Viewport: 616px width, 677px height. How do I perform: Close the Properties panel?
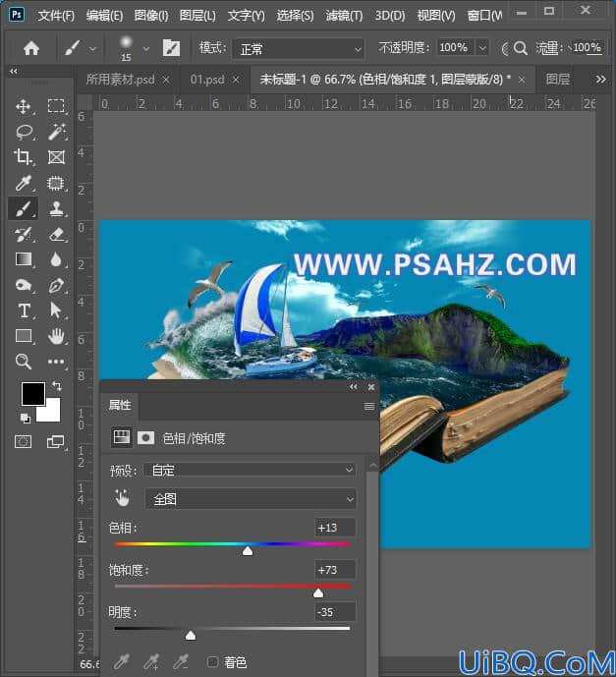371,387
